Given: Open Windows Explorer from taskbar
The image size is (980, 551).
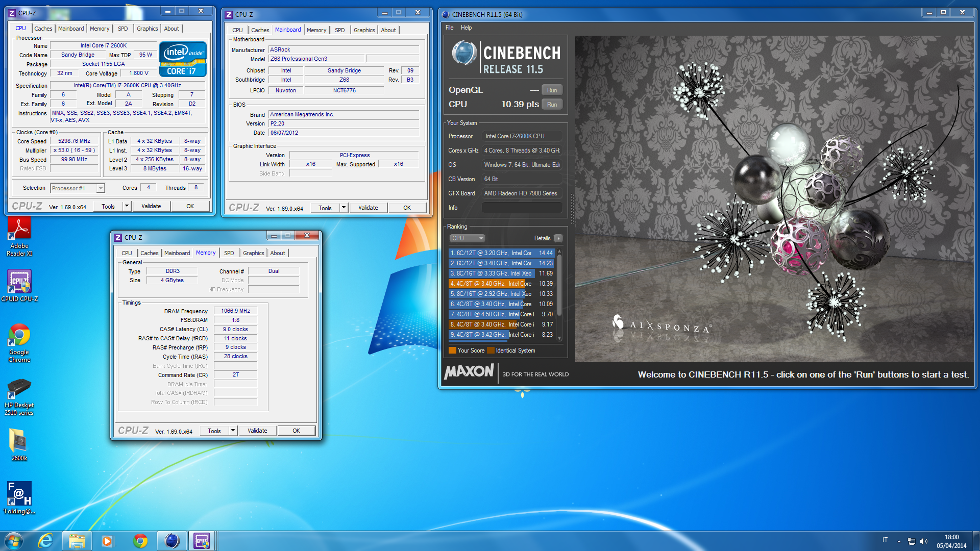Looking at the screenshot, I should pos(77,541).
